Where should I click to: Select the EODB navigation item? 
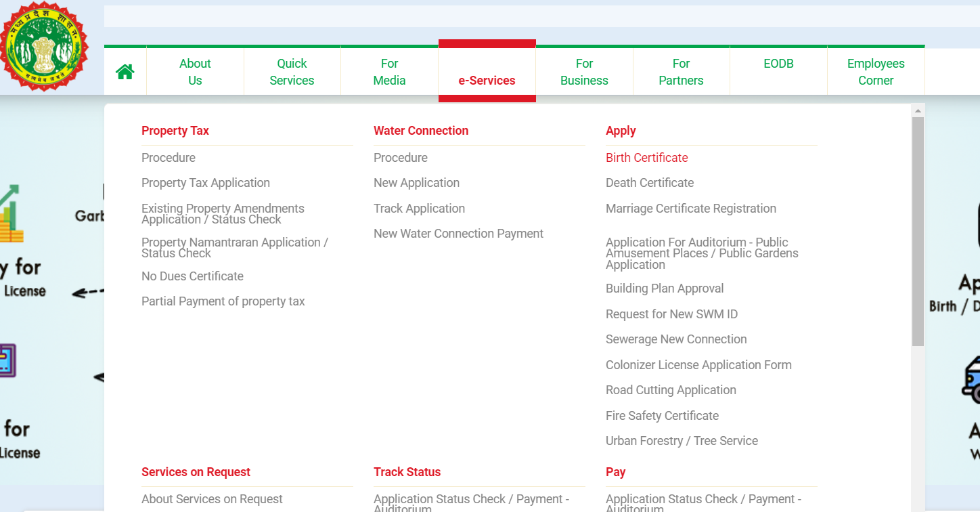(778, 64)
